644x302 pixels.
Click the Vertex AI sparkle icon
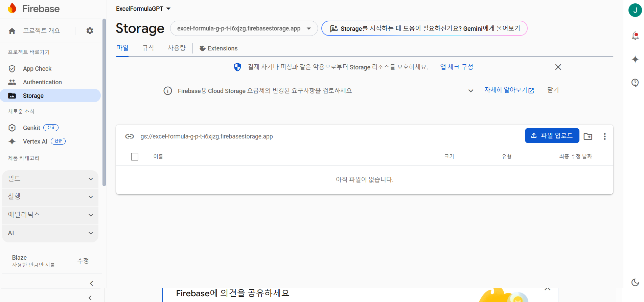click(12, 141)
